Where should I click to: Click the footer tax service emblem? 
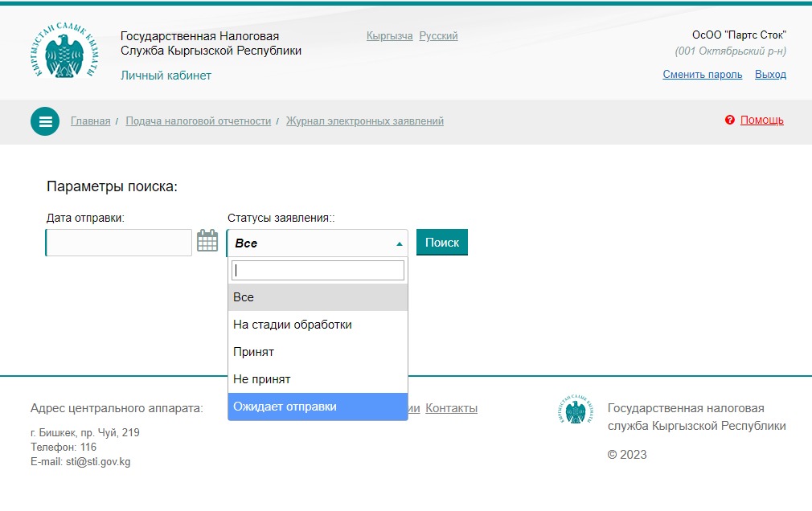coord(575,411)
